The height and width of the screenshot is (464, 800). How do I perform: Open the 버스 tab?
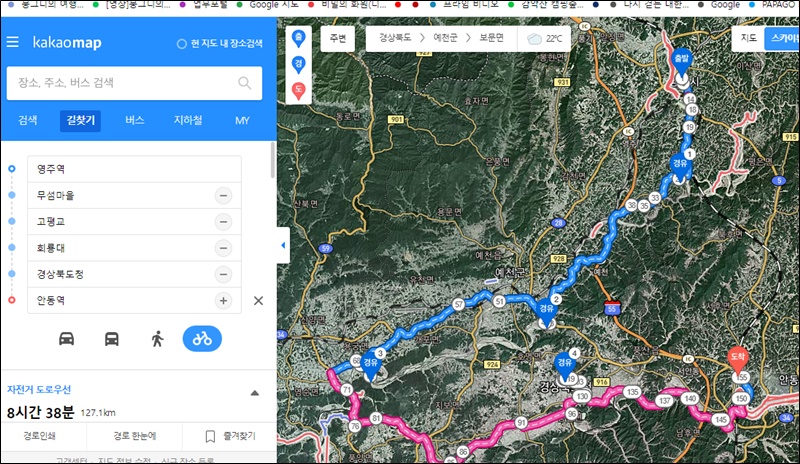click(x=135, y=120)
